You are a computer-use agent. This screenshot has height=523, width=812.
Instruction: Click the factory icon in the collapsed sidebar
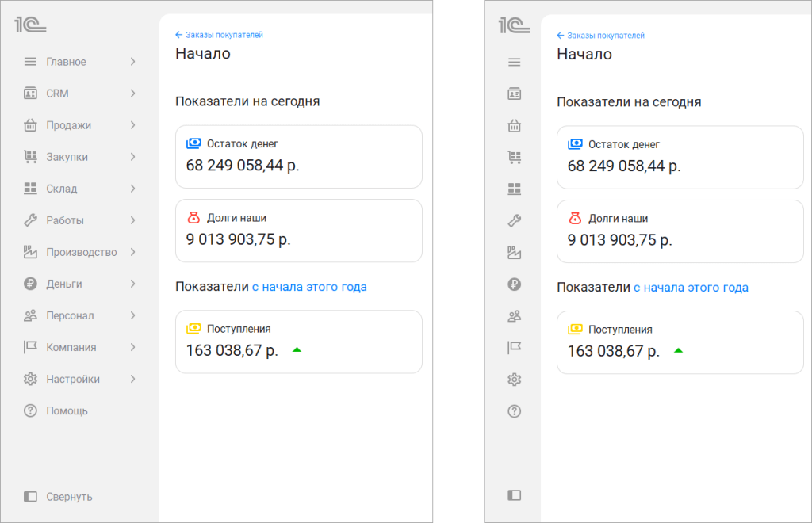[514, 252]
